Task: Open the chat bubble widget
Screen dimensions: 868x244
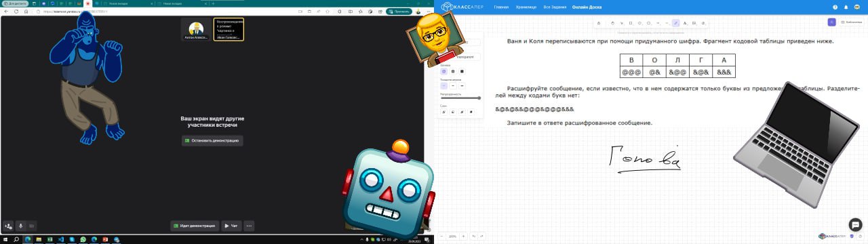Action: click(x=856, y=224)
